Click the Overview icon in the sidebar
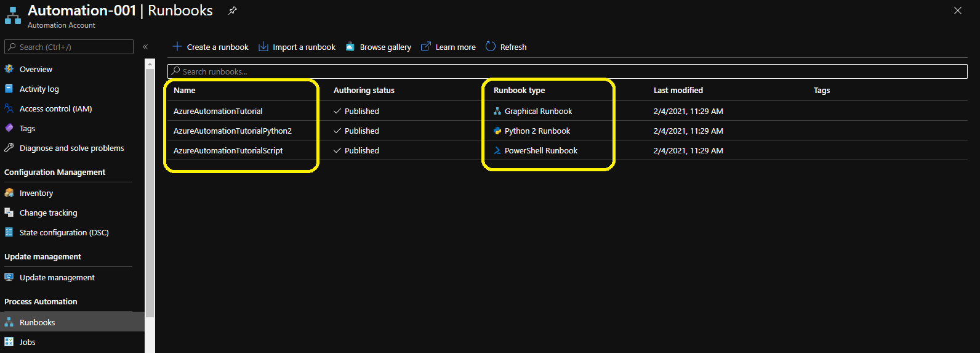Image resolution: width=980 pixels, height=353 pixels. coord(9,69)
